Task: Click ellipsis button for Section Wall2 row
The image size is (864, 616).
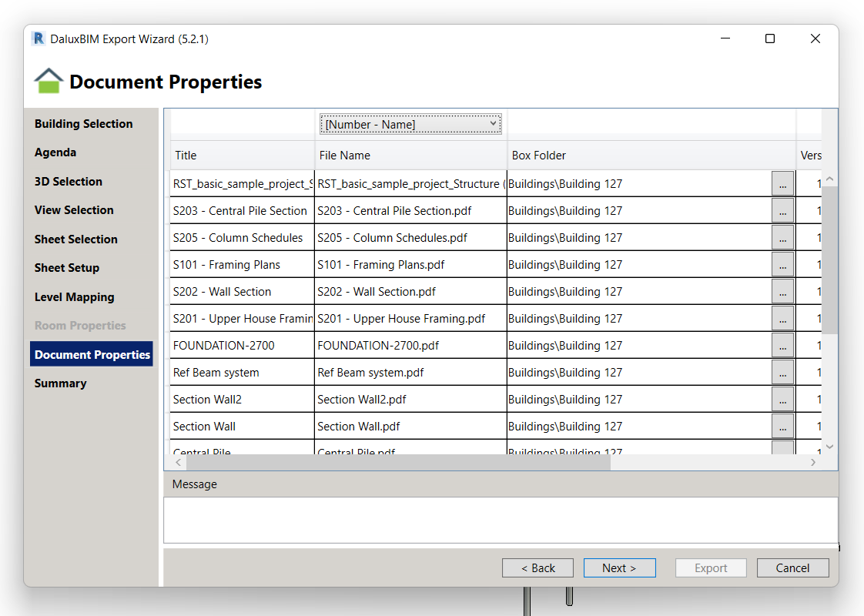Action: point(782,400)
